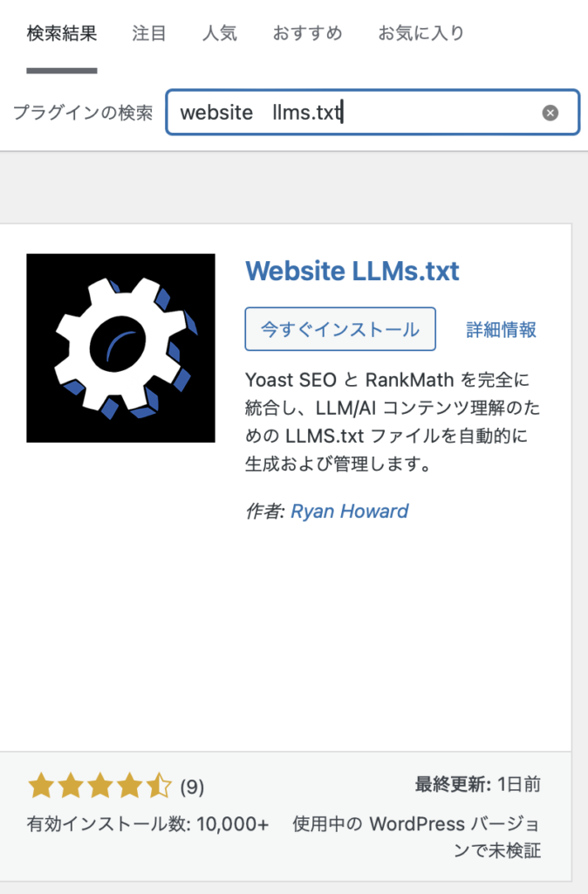Click the plugin description text

click(x=393, y=422)
